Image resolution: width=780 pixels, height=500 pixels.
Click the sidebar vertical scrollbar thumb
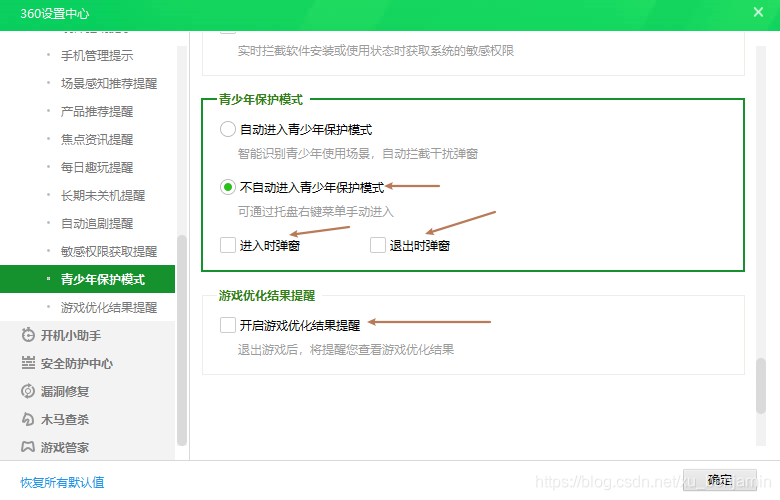coord(182,340)
